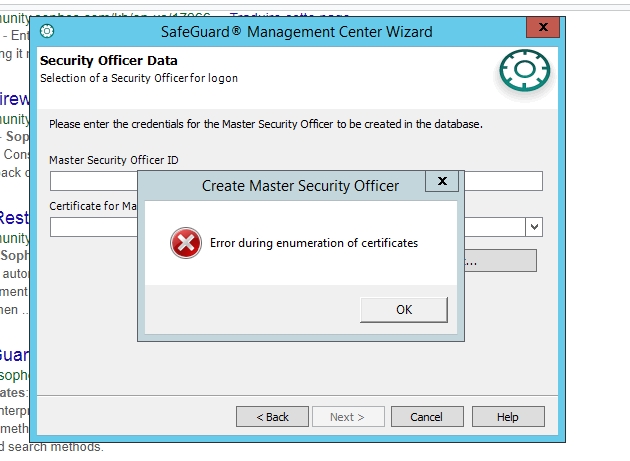
Task: Cancel the wizard
Action: point(427,417)
